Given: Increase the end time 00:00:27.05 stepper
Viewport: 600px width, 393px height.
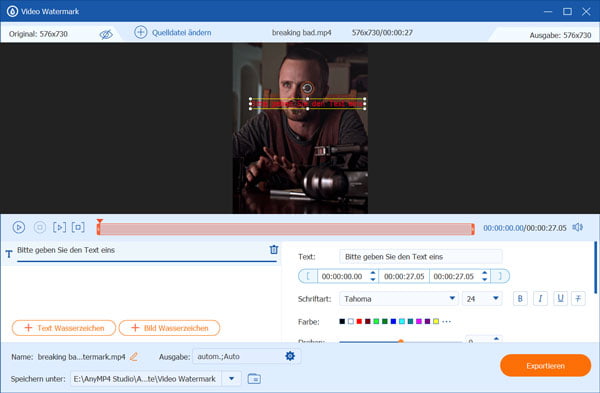Looking at the screenshot, I should coord(485,273).
